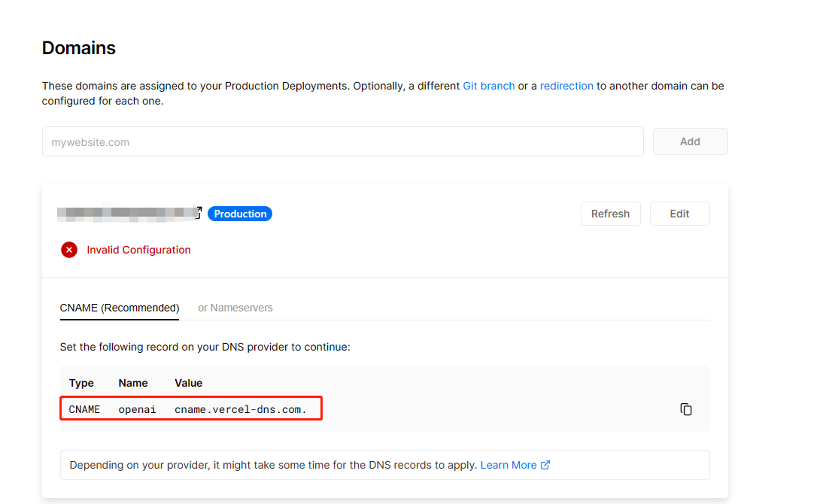Screen dimensions: 829x504
Task: Click the Refresh button
Action: (611, 214)
